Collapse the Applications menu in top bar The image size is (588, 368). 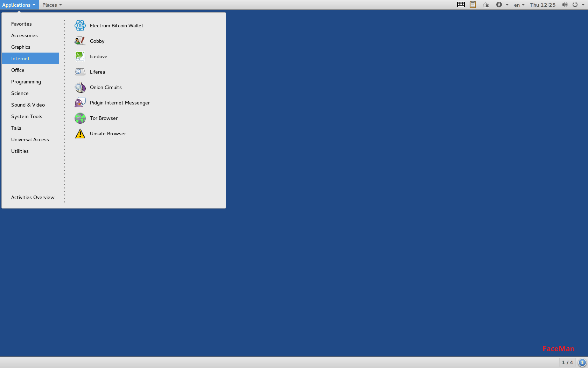(x=19, y=5)
